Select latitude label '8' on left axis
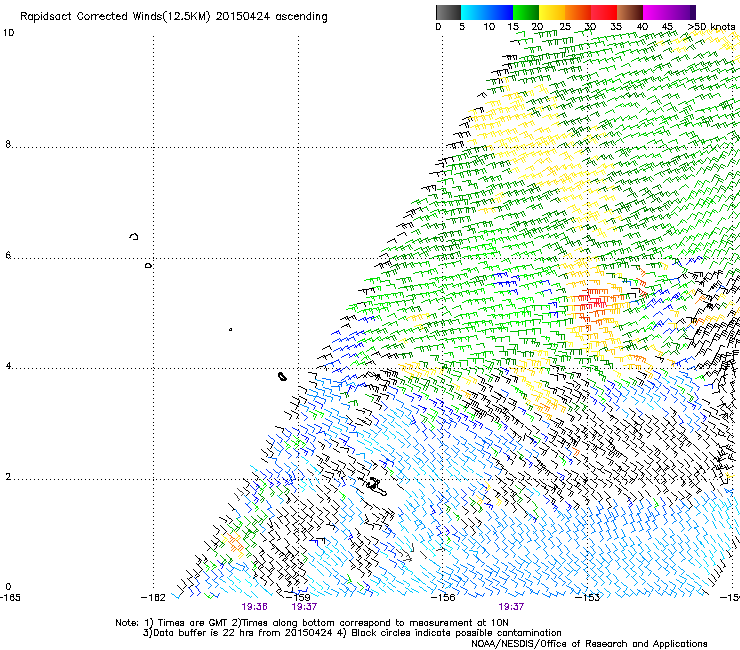 point(8,144)
